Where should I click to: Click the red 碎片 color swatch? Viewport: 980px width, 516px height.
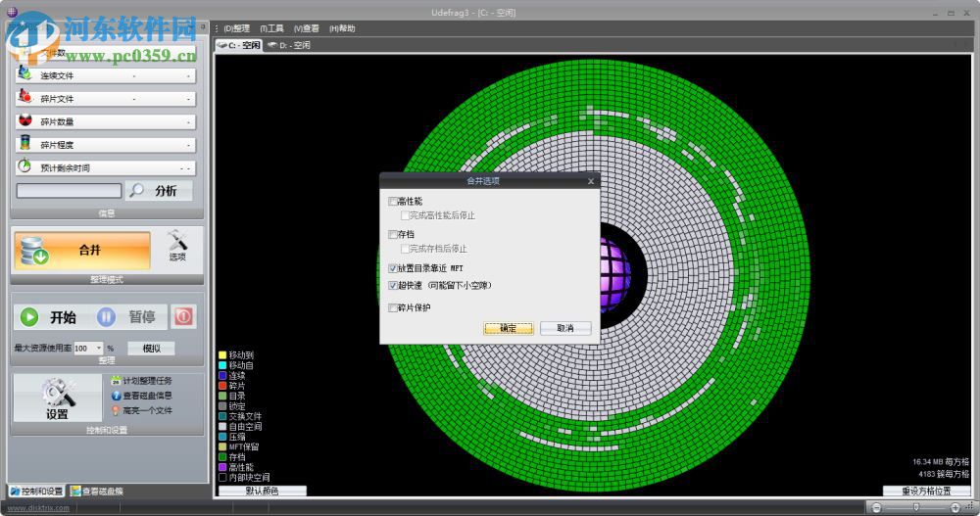[221, 386]
